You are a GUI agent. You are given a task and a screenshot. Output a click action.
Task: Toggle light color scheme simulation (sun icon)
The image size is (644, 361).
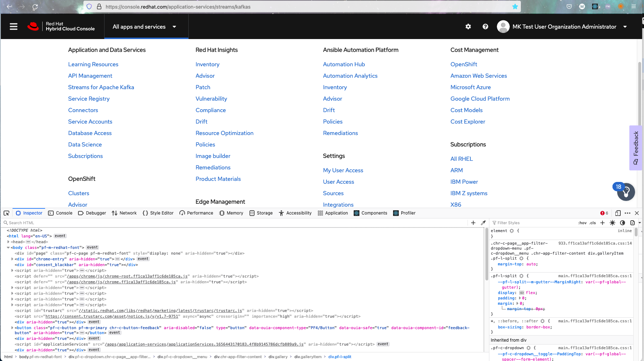coord(612,223)
